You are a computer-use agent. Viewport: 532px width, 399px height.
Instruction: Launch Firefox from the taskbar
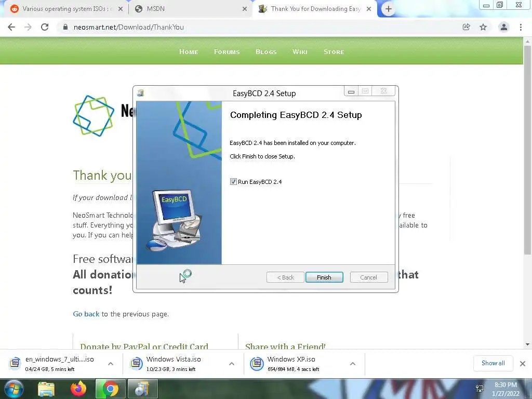78,389
